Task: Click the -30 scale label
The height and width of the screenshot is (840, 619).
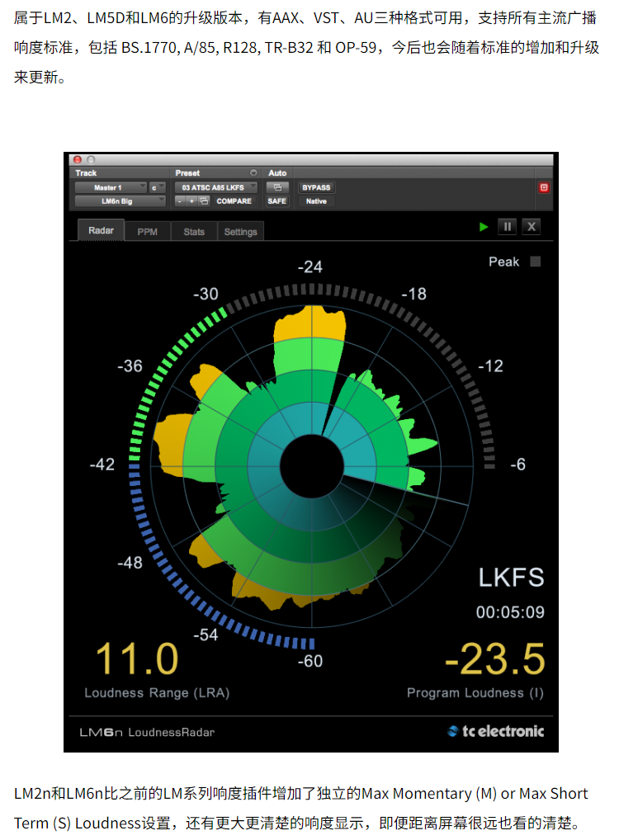Action: (x=206, y=294)
